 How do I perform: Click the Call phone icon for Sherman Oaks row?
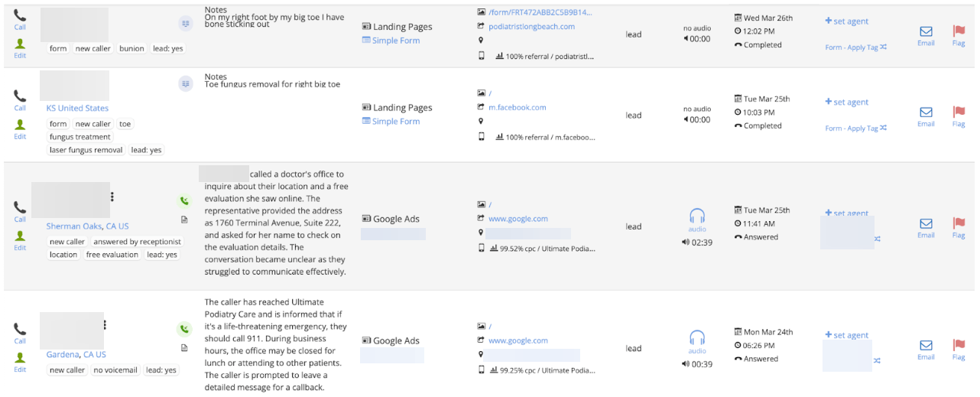[x=20, y=207]
